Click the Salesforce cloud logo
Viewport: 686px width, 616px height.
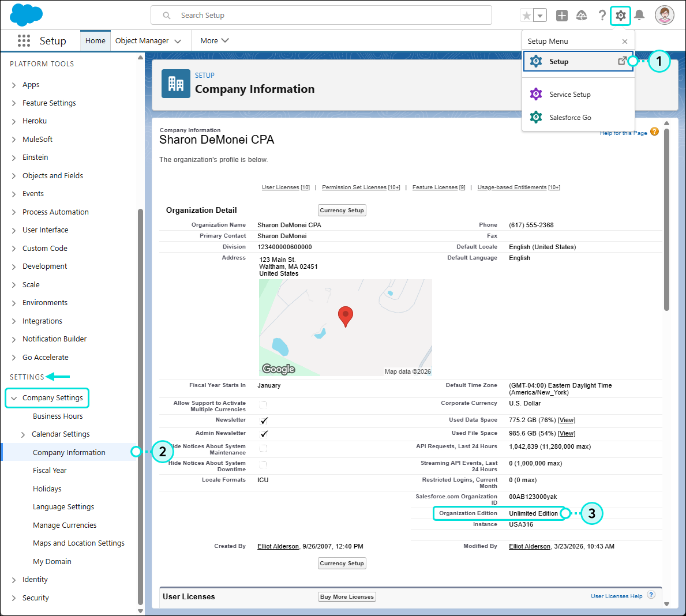point(25,14)
